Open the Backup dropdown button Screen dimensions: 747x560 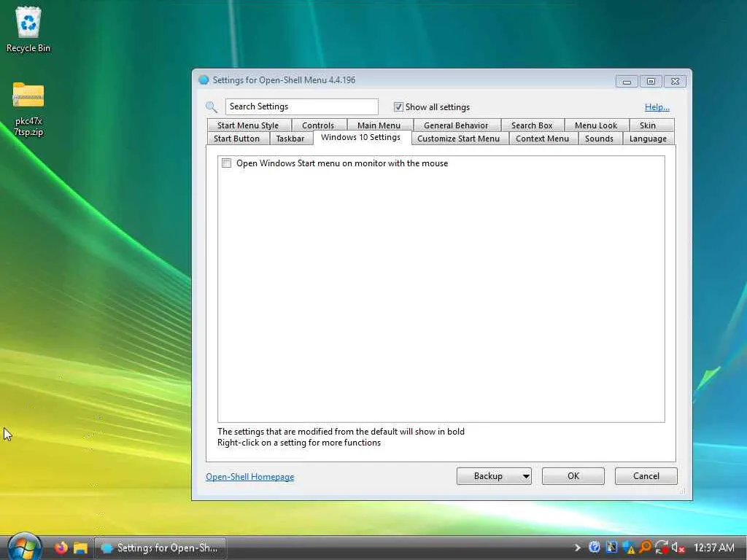(x=494, y=476)
